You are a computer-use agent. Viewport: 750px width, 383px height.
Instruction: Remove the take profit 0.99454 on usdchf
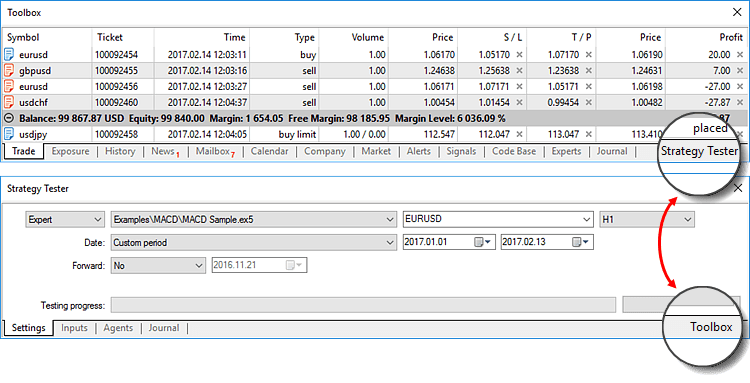(588, 103)
